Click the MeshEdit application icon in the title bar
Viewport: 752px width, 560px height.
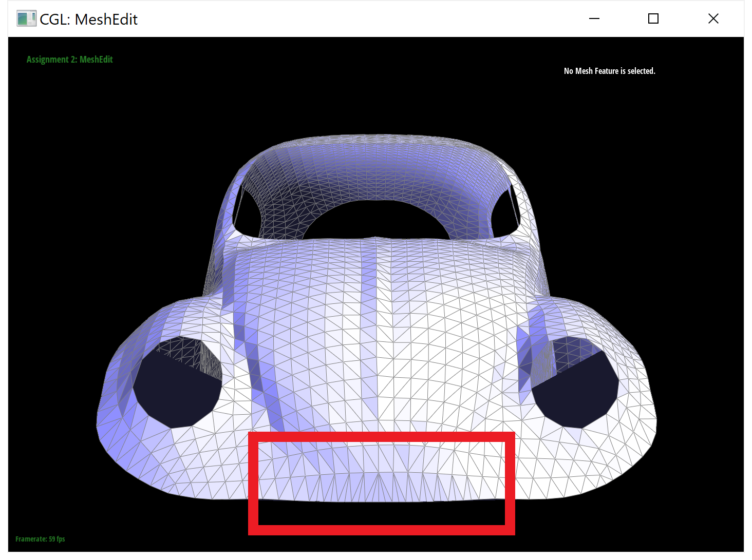pyautogui.click(x=26, y=18)
